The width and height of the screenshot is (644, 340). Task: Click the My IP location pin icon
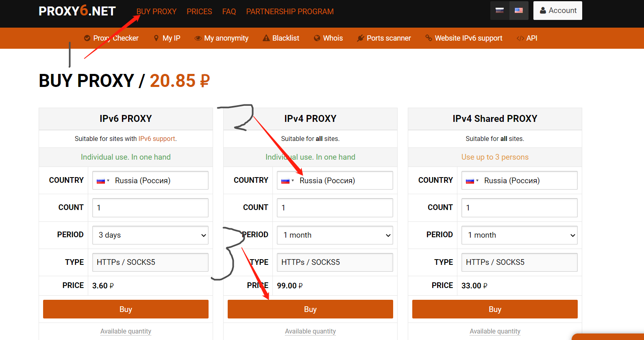pyautogui.click(x=156, y=38)
